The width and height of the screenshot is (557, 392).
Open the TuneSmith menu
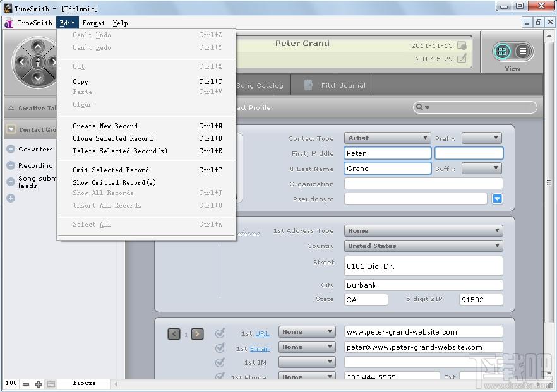[35, 23]
